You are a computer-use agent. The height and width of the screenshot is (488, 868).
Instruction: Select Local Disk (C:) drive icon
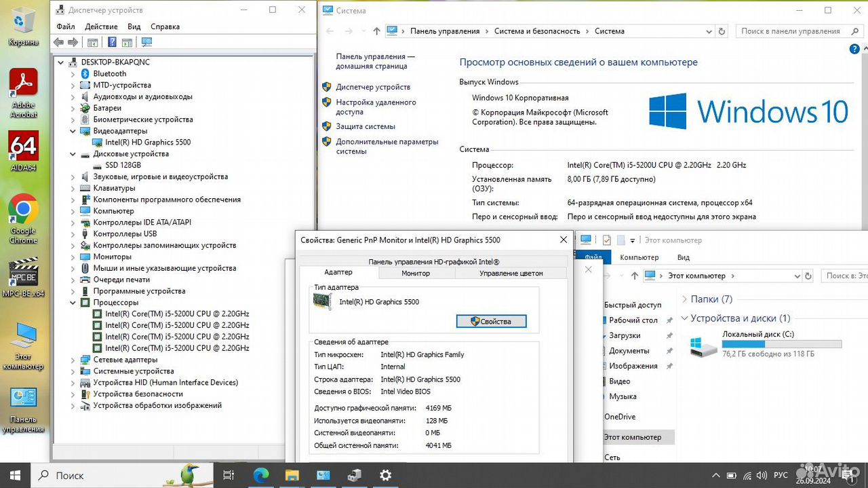703,345
